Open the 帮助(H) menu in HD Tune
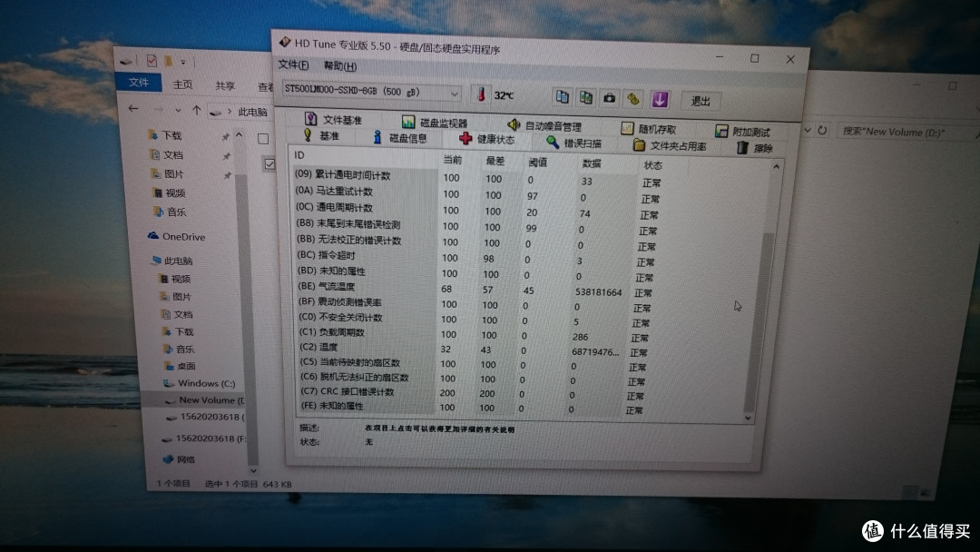The image size is (980, 552). [x=340, y=65]
